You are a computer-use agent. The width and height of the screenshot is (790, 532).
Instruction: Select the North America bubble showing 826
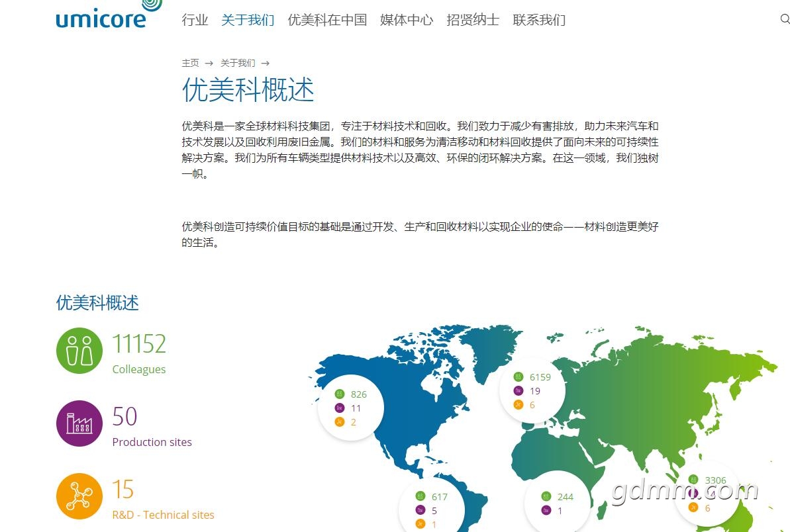point(351,408)
